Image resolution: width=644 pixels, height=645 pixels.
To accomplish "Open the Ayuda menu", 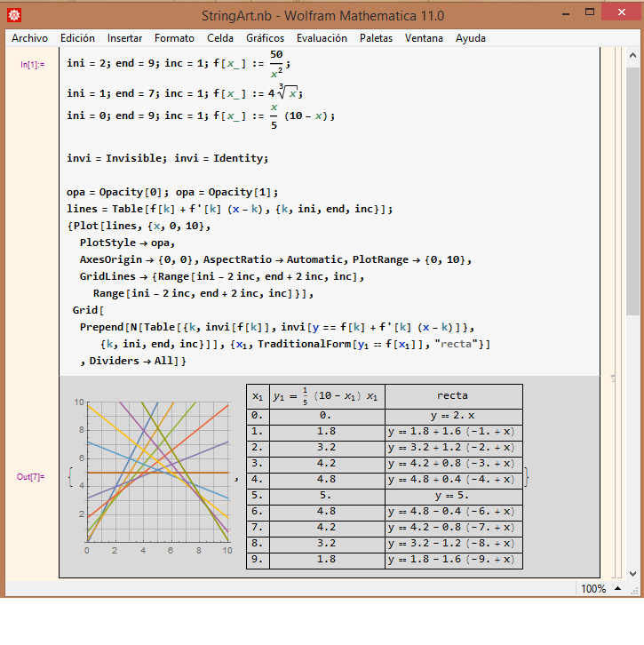I will [x=471, y=38].
